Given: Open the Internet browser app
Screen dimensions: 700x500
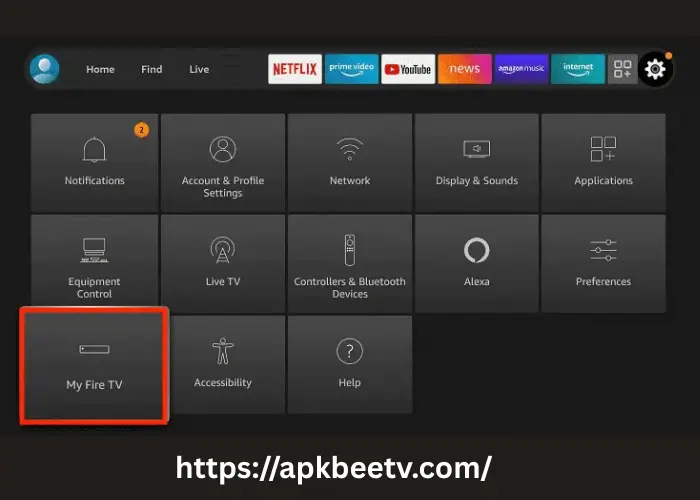Looking at the screenshot, I should pos(578,69).
